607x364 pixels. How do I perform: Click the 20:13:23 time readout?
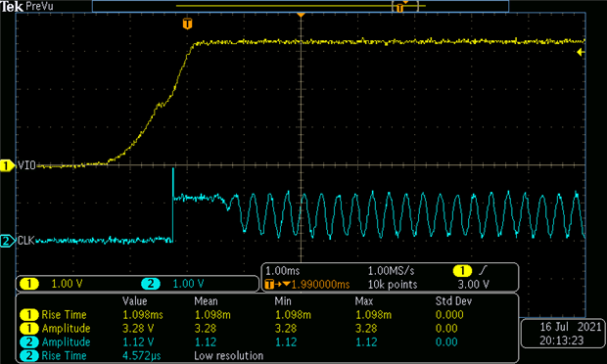(x=561, y=341)
